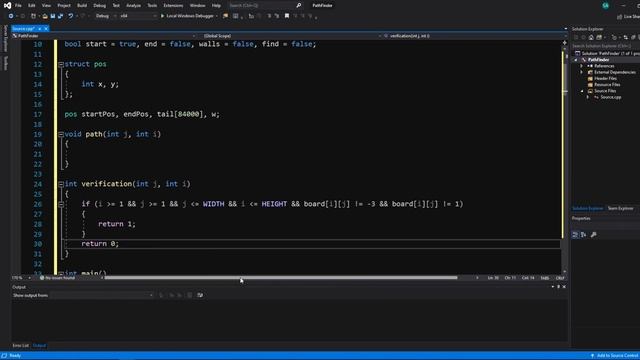Viewport: 640px width, 360px height.
Task: Click the Save All toolbar icon
Action: (60, 16)
